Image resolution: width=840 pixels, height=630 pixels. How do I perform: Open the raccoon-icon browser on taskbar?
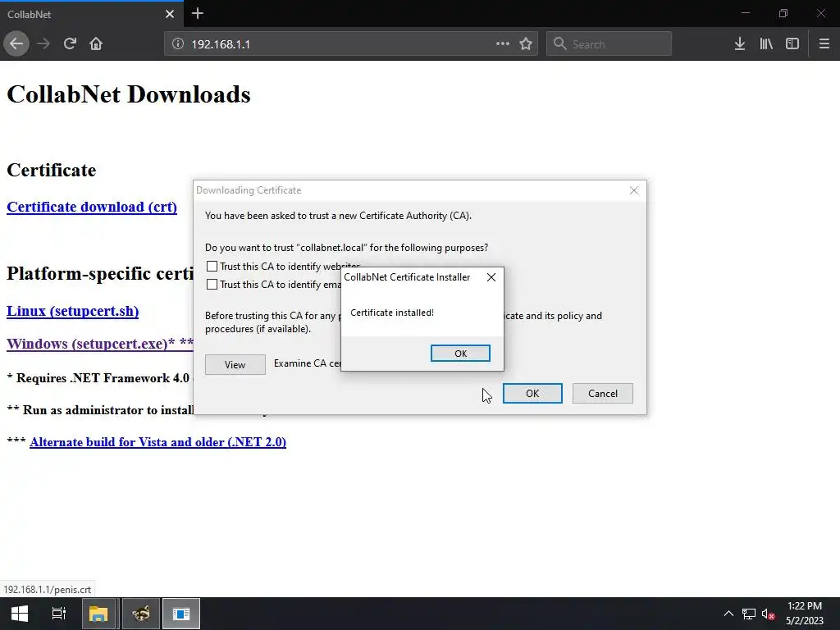(141, 614)
